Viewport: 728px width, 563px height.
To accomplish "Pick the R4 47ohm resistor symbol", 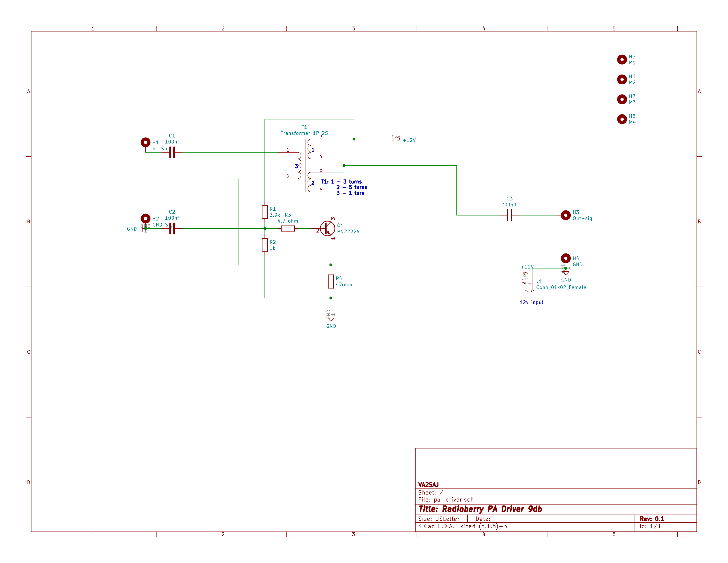I will 331,281.
